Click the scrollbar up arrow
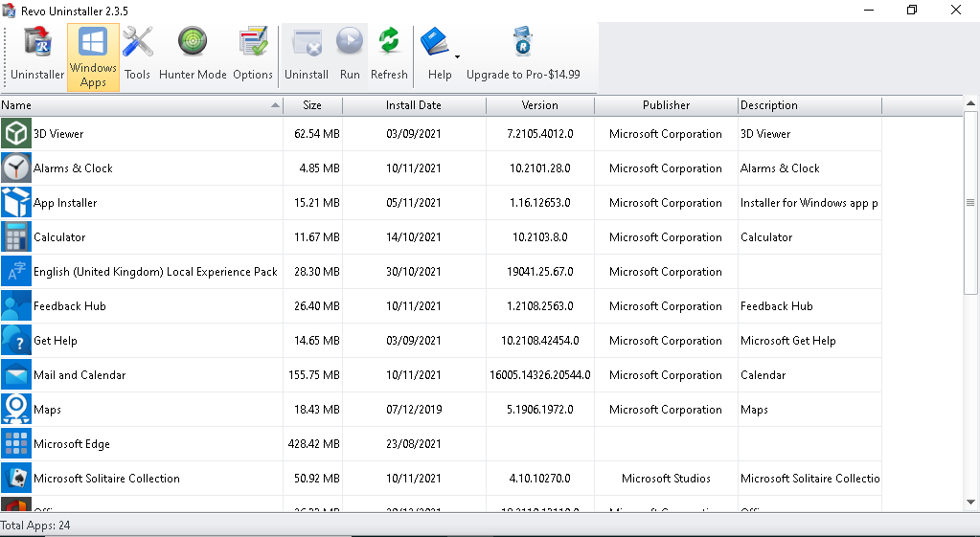This screenshot has height=537, width=980. coord(970,103)
